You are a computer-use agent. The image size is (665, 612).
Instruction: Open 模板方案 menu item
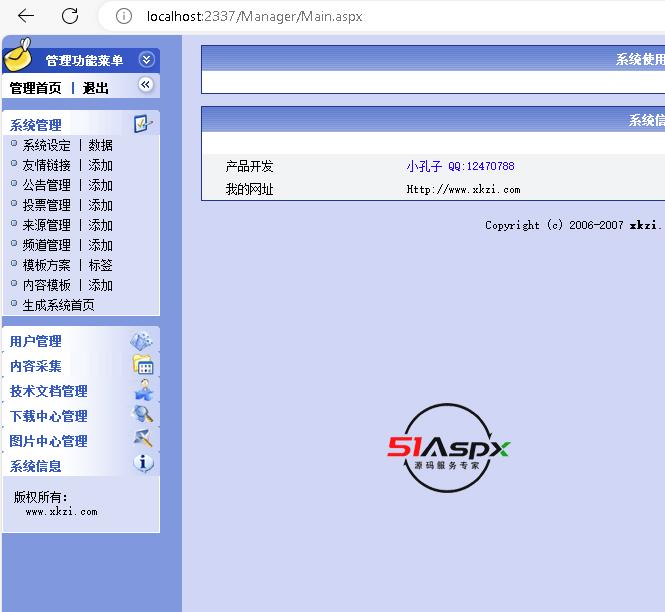(47, 265)
